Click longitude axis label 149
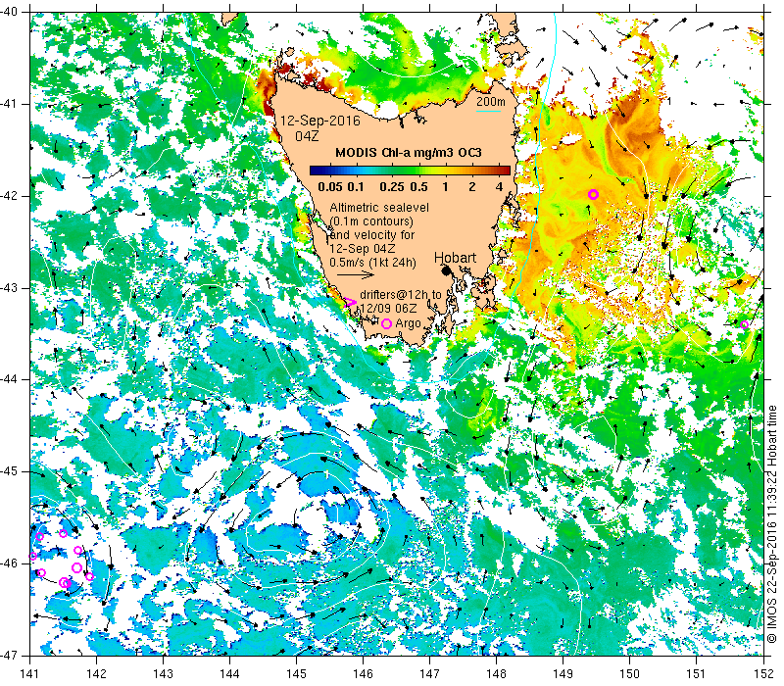 point(563,674)
